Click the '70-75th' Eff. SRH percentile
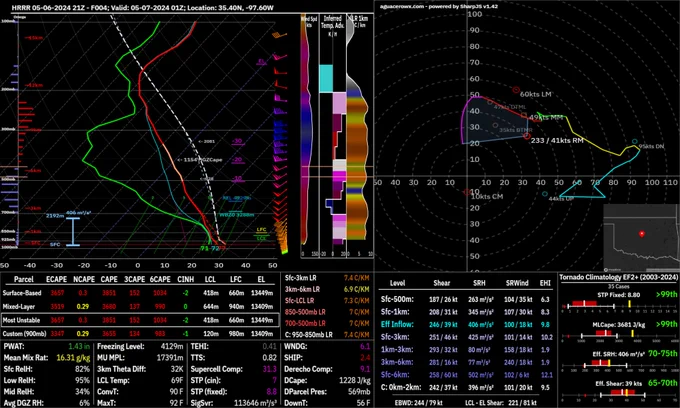The width and height of the screenshot is (680, 408). [x=663, y=353]
